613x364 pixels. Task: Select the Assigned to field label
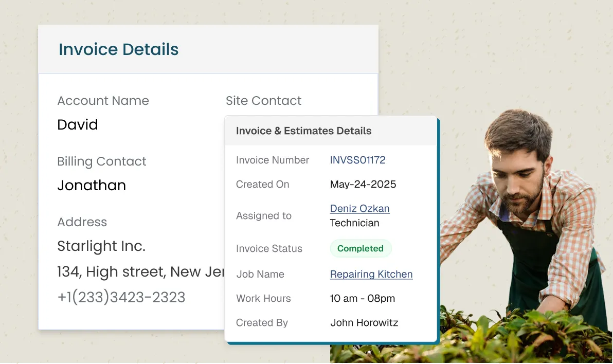tap(263, 215)
